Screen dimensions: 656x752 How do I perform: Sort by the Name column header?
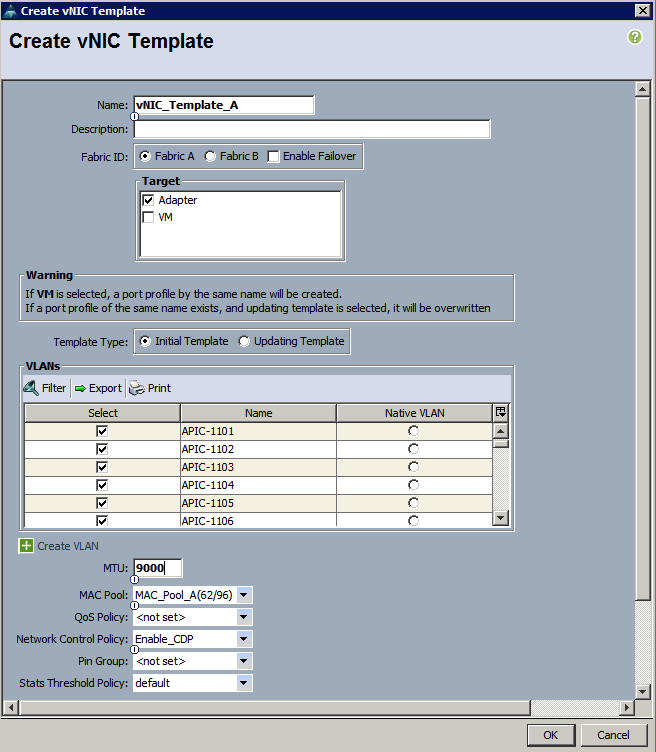[x=258, y=413]
